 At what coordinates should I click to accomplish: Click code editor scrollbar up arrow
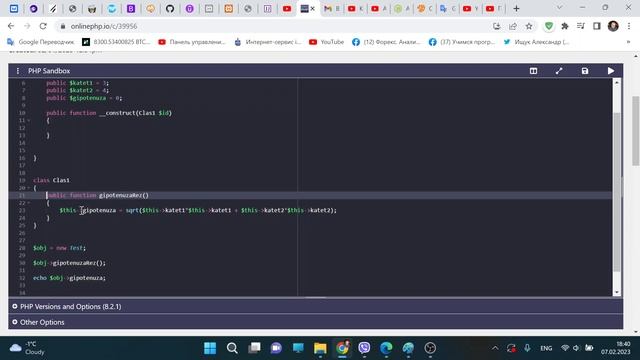click(617, 82)
